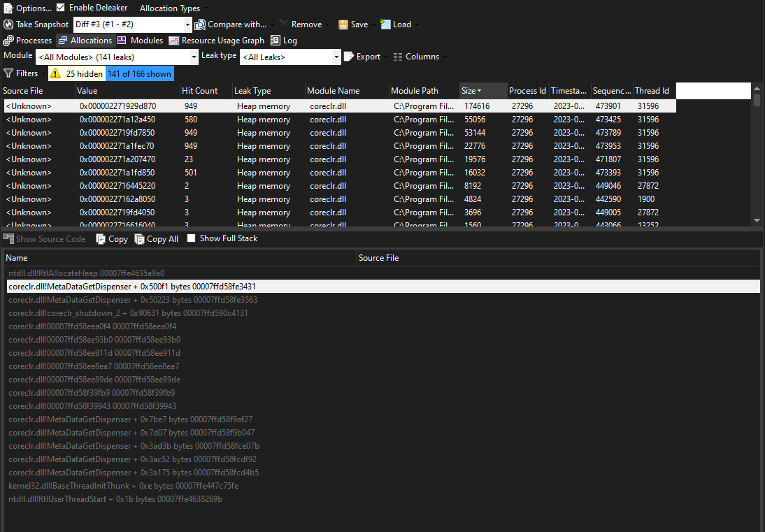The height and width of the screenshot is (532, 765).
Task: Switch to the Modules tab
Action: coord(140,40)
